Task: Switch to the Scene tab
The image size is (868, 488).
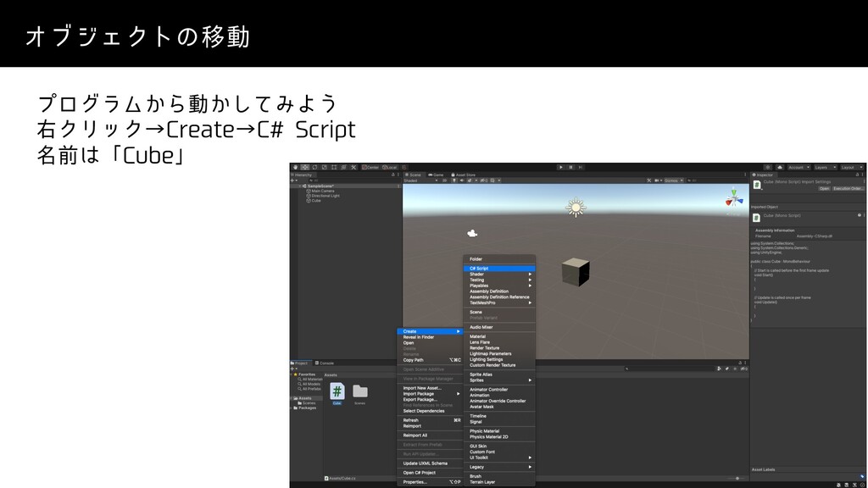Action: pos(413,175)
